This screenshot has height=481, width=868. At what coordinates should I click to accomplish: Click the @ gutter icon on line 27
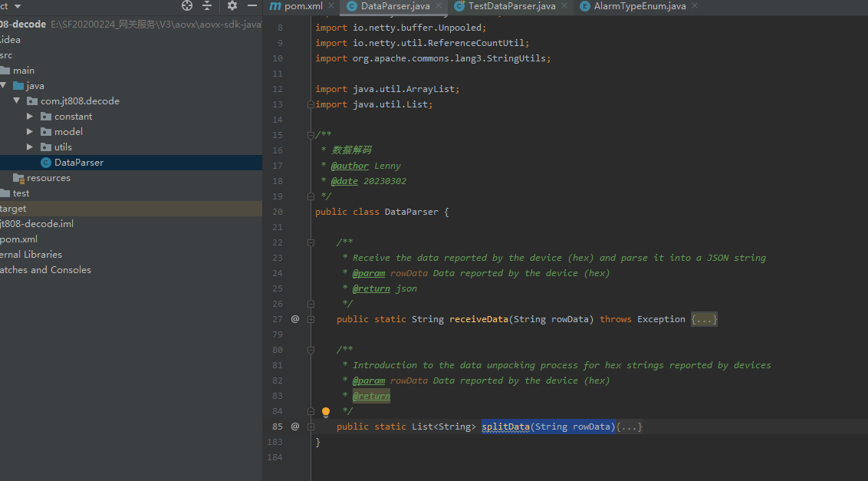point(295,319)
